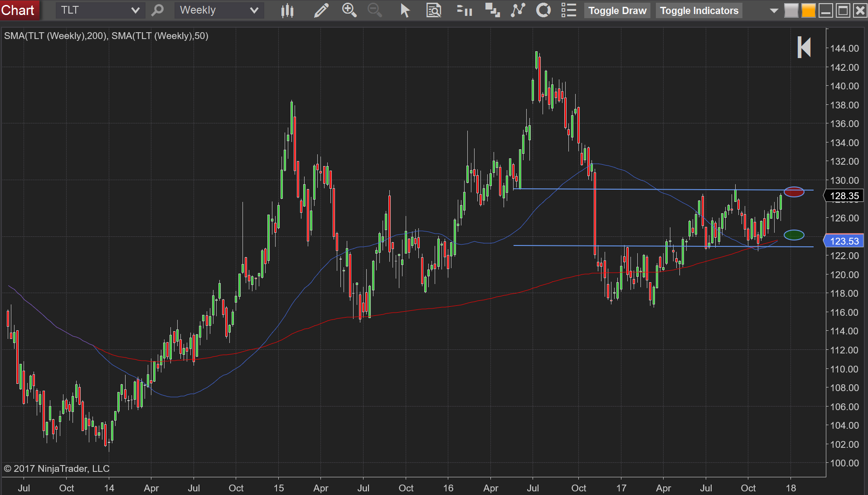Open the Weekly interval dropdown
Screen dimensions: 868x495
point(219,10)
